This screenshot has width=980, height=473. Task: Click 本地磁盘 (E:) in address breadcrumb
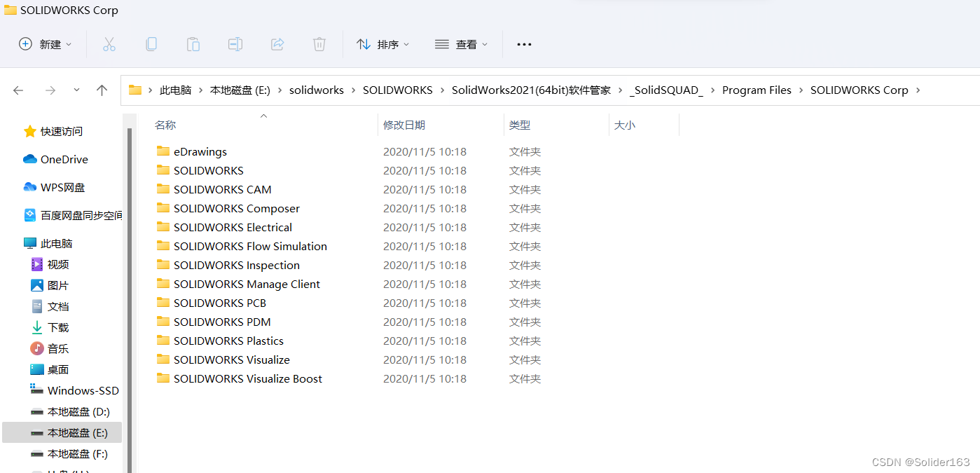pyautogui.click(x=240, y=90)
